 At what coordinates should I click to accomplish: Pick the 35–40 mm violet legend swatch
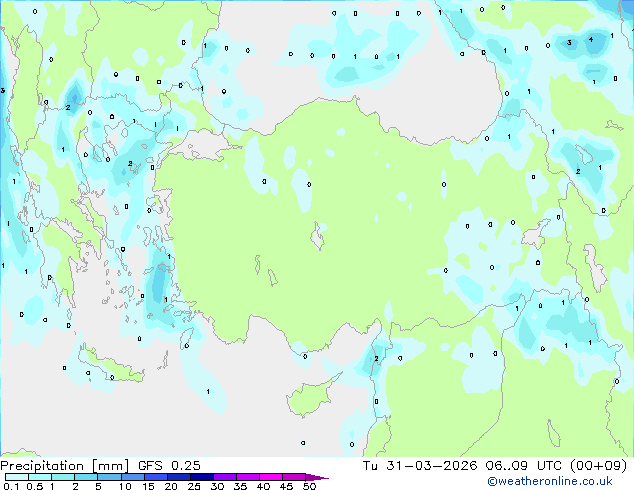[x=248, y=477]
